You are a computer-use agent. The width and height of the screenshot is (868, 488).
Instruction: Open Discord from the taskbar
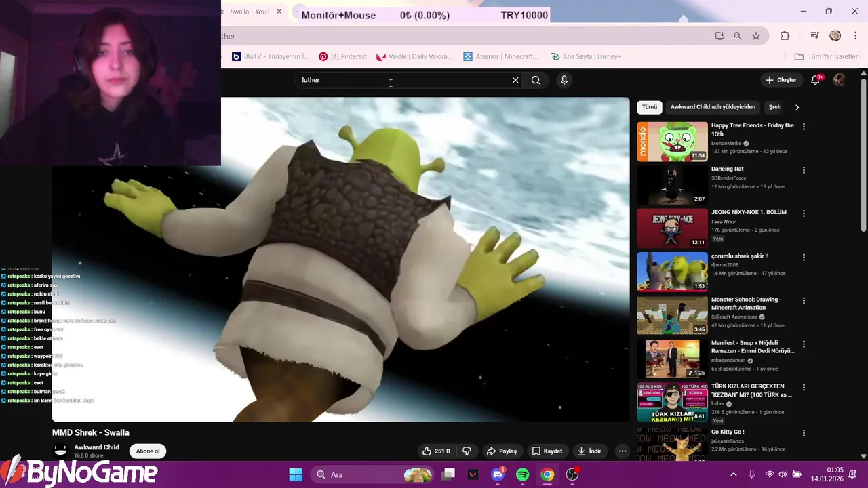[x=498, y=474]
